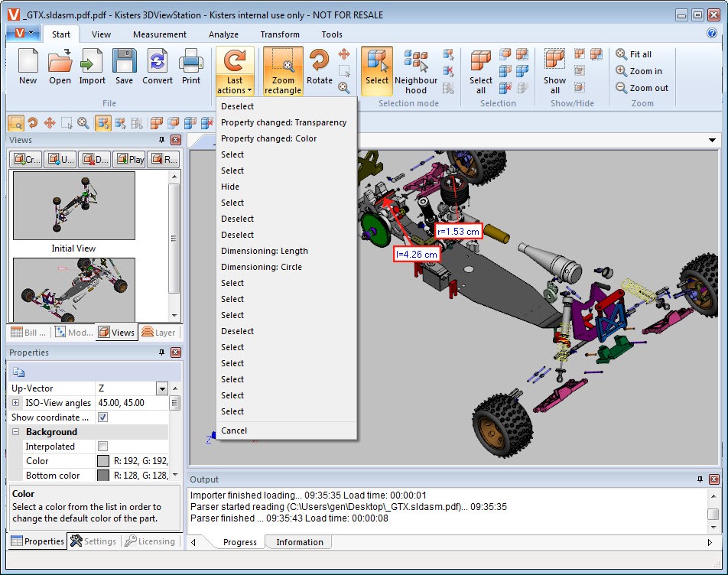The width and height of the screenshot is (728, 575).
Task: Open the Up-Vector Z dropdown
Action: (162, 388)
